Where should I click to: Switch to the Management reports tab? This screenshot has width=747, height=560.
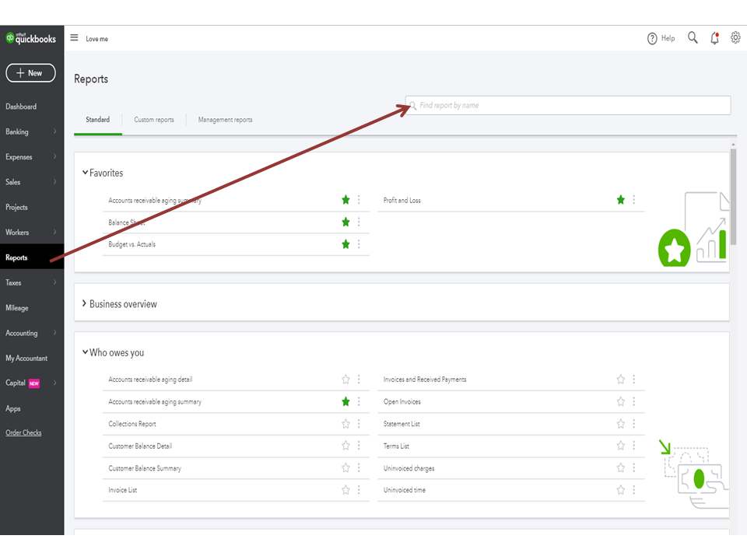tap(225, 120)
